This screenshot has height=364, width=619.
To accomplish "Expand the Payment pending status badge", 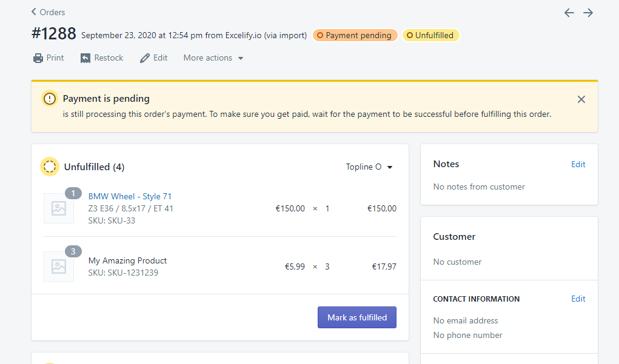I will tap(355, 35).
